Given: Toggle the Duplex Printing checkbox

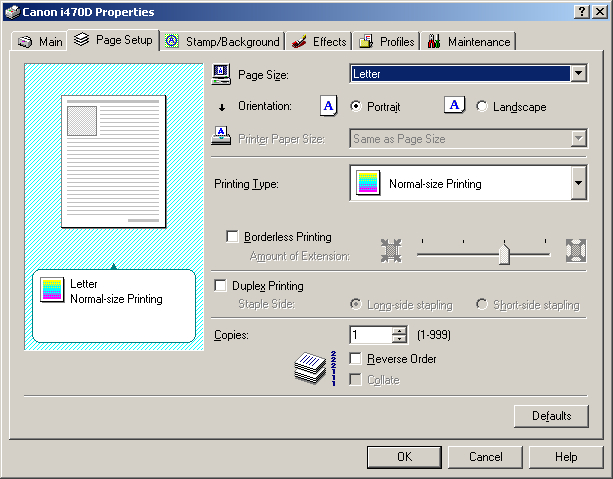Looking at the screenshot, I should [x=222, y=286].
